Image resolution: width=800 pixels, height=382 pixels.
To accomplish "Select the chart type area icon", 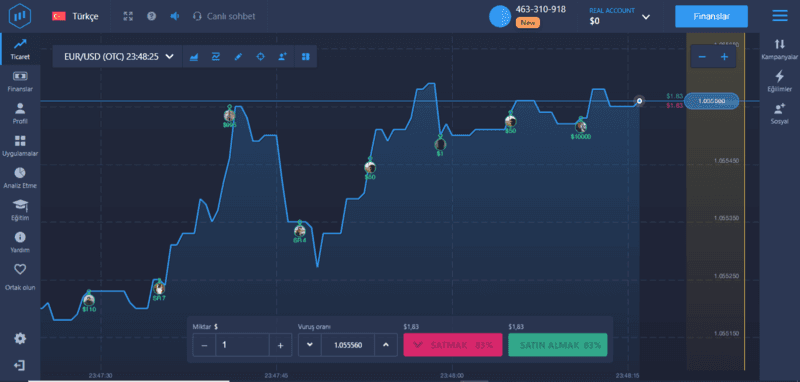I will click(193, 57).
